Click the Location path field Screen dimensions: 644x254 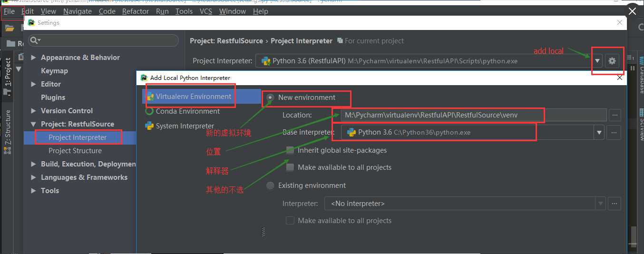point(474,115)
